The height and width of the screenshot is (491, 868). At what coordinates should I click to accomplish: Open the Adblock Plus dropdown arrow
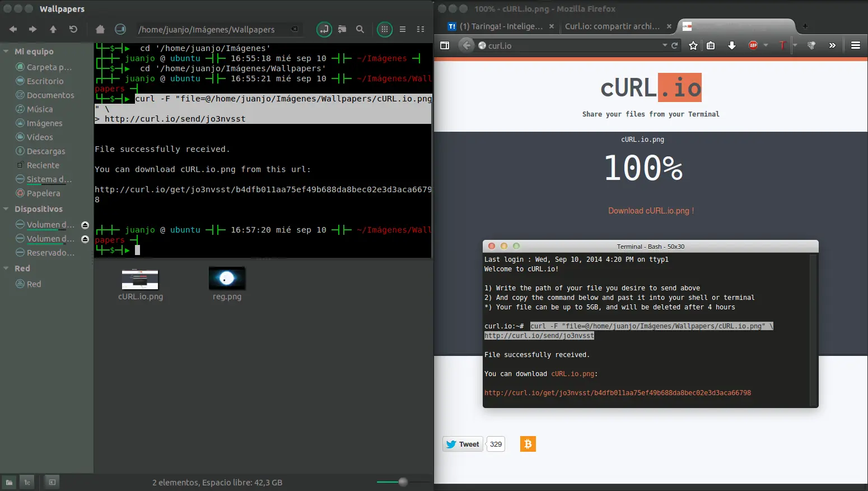[766, 45]
